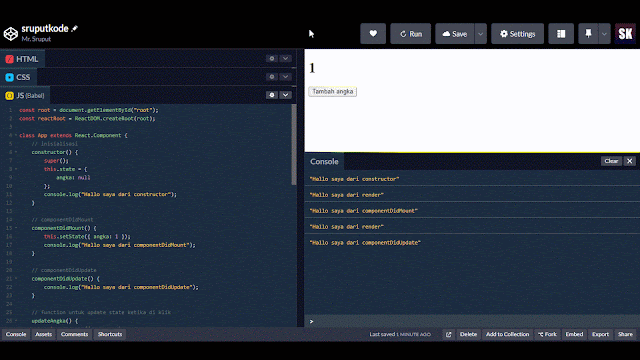Open CSS editor settings gear

click(272, 77)
